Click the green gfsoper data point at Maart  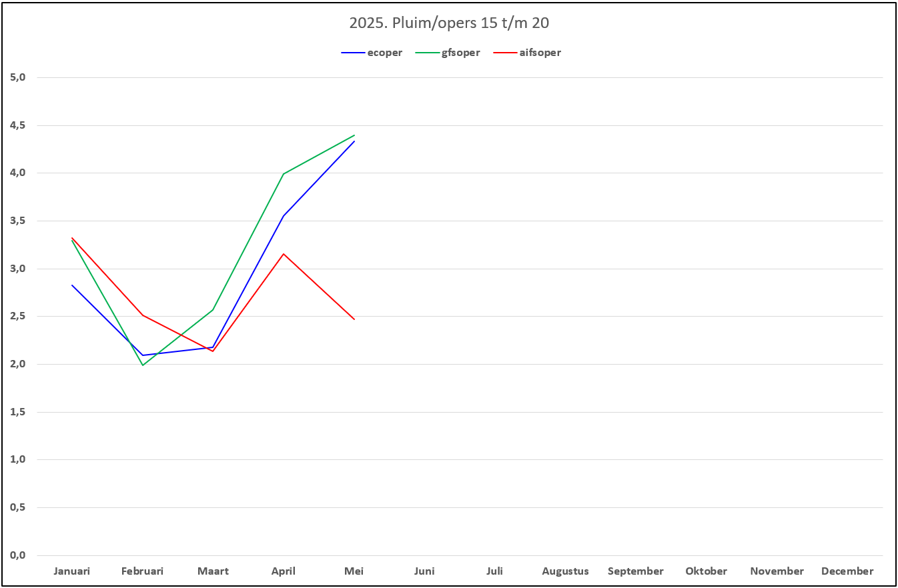coord(213,309)
